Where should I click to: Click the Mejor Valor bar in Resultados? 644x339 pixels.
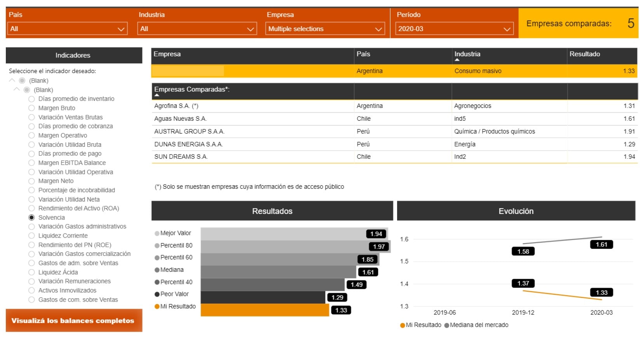click(294, 234)
